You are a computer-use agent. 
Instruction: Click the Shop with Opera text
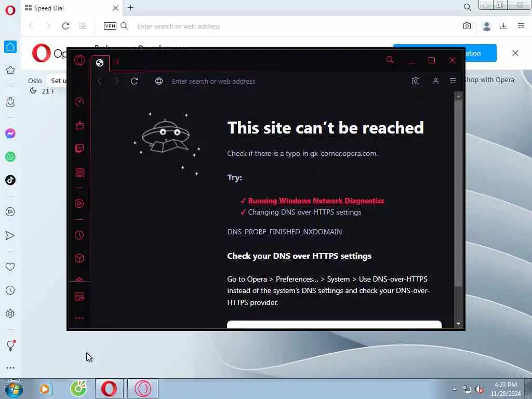489,79
